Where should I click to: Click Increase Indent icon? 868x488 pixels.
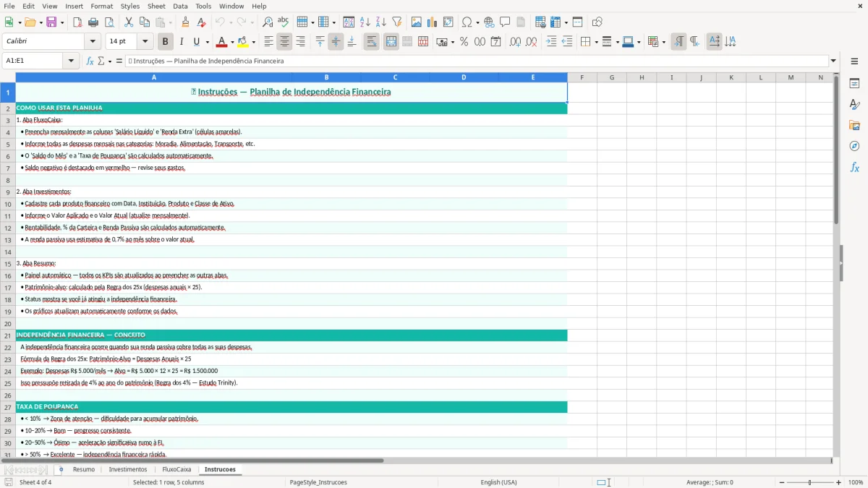pyautogui.click(x=551, y=42)
